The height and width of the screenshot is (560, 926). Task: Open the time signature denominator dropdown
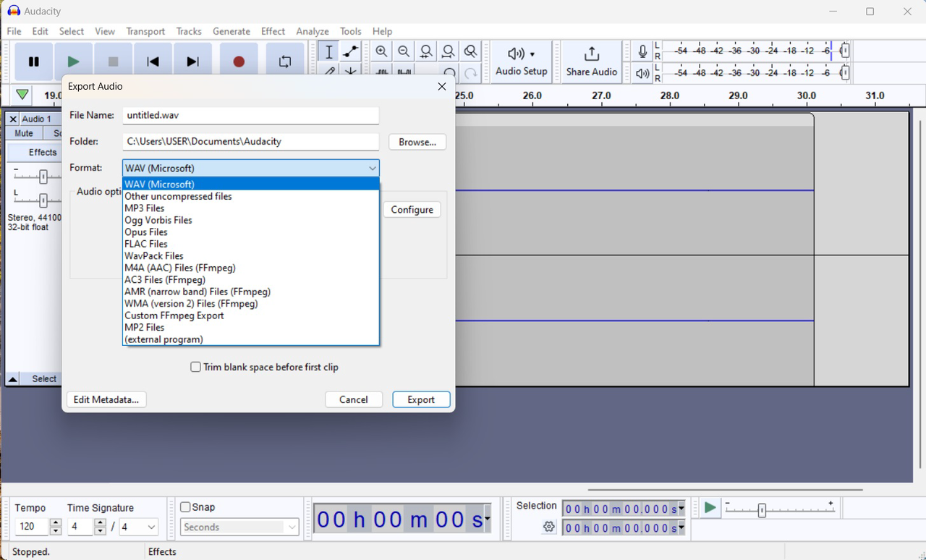[x=138, y=527]
